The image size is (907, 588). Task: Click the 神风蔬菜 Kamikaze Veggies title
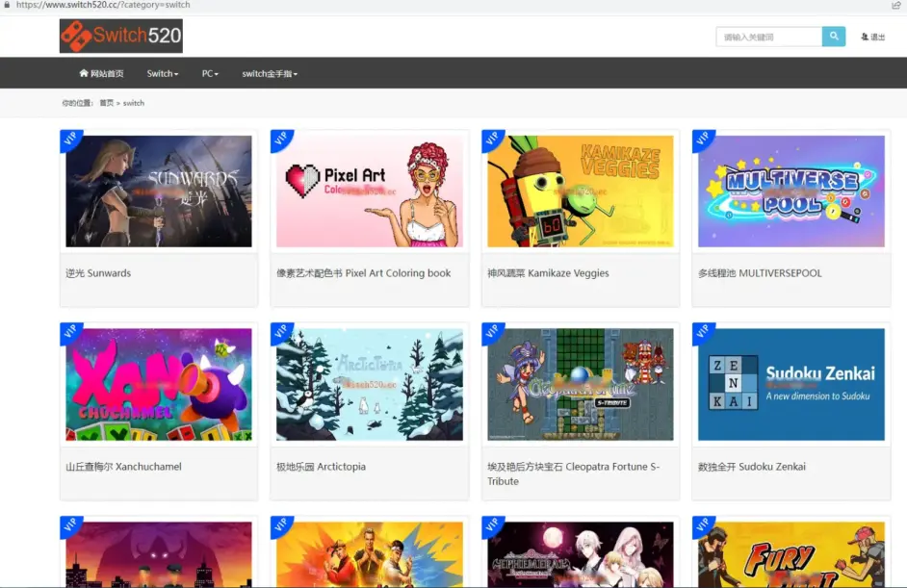pos(548,273)
